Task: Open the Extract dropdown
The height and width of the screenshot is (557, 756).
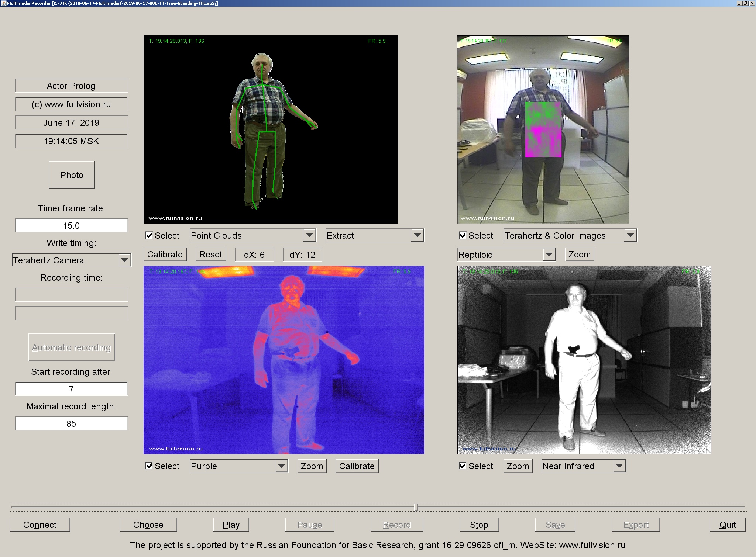Action: pyautogui.click(x=374, y=235)
